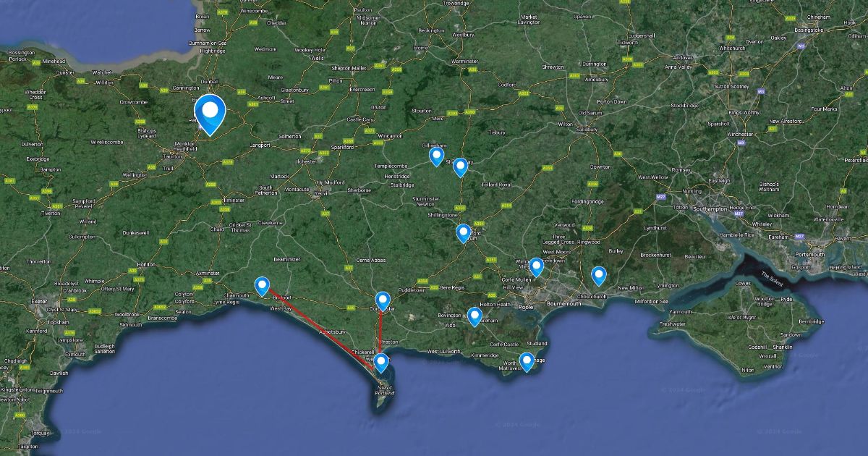Click the map pin at Gillingham
This screenshot has width=868, height=456.
click(436, 156)
